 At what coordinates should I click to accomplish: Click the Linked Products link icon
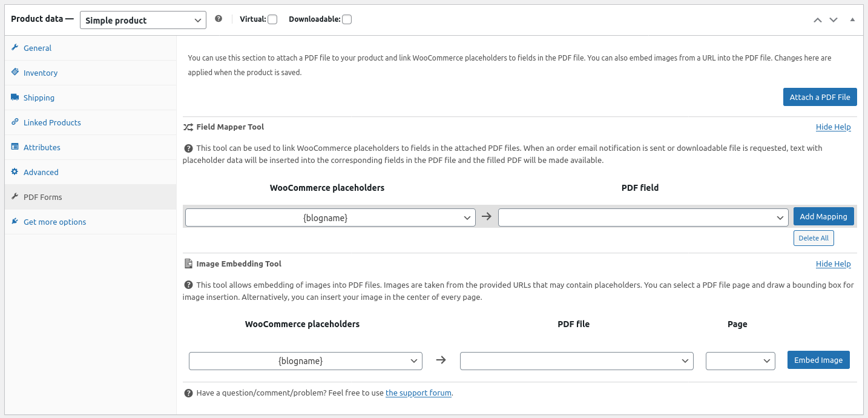(15, 122)
